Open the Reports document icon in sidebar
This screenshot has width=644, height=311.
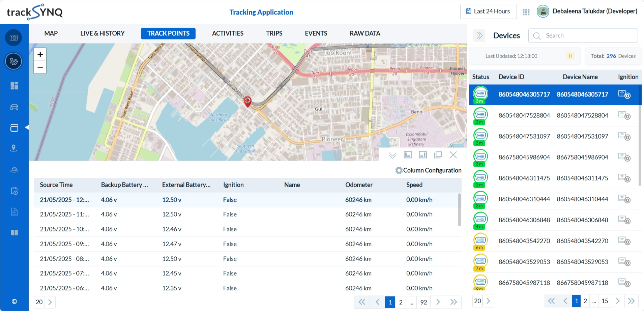pos(14,212)
